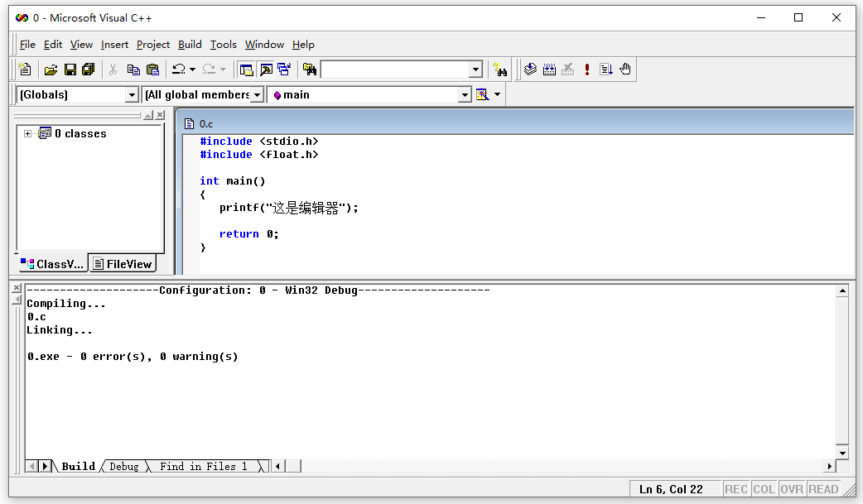Close the output panel
The height and width of the screenshot is (504, 863).
click(x=17, y=288)
